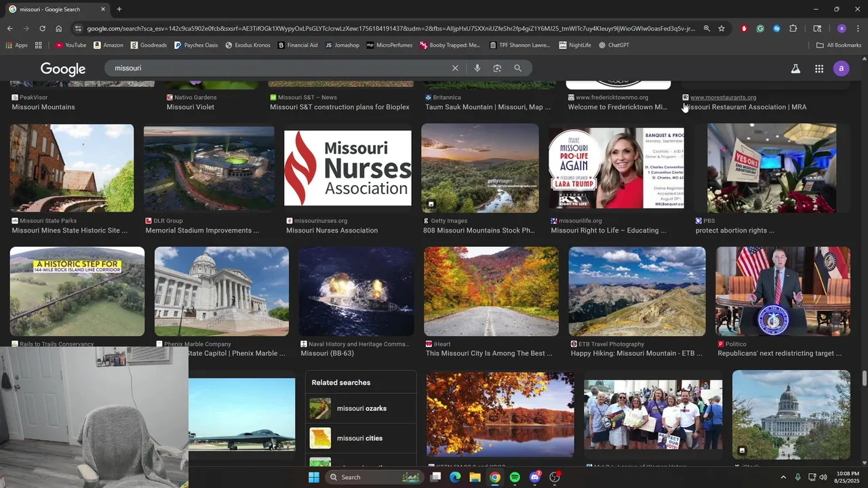
Task: Open the Missouri (BB-63) battleship image
Action: pyautogui.click(x=356, y=291)
